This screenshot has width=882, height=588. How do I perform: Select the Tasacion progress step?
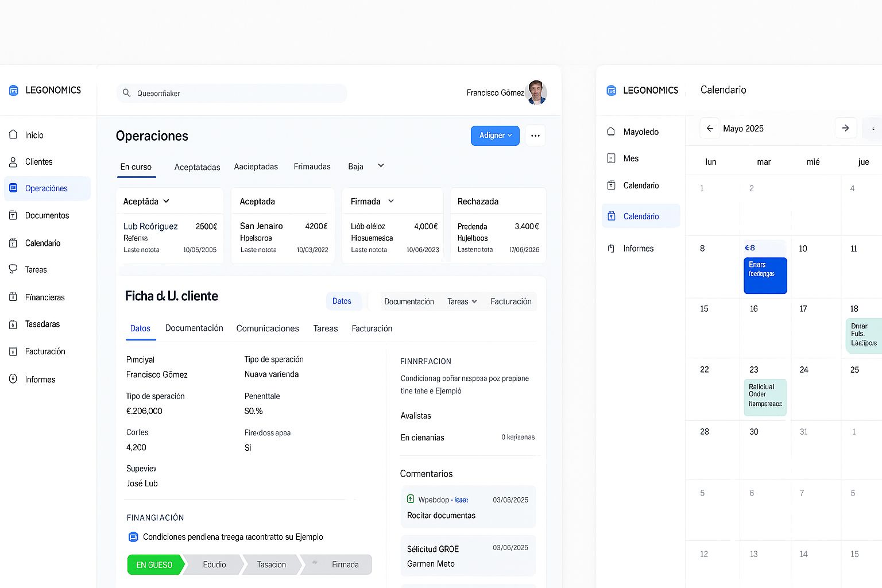click(271, 564)
